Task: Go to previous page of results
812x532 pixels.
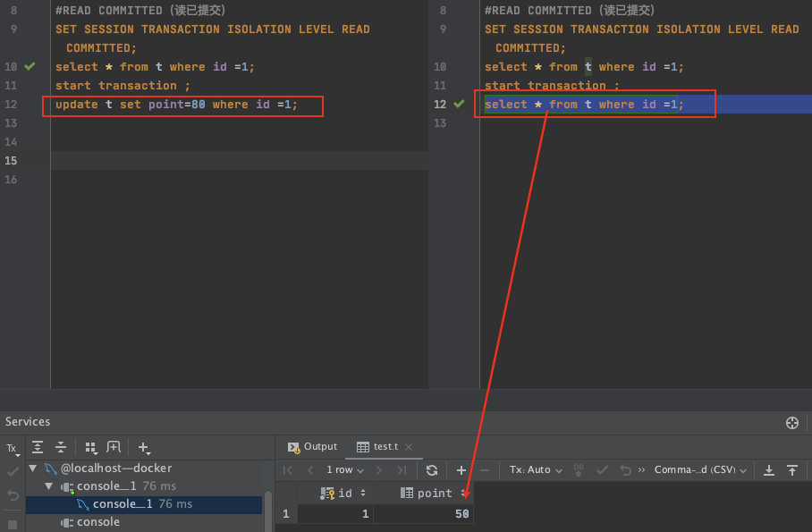Action: pyautogui.click(x=310, y=469)
